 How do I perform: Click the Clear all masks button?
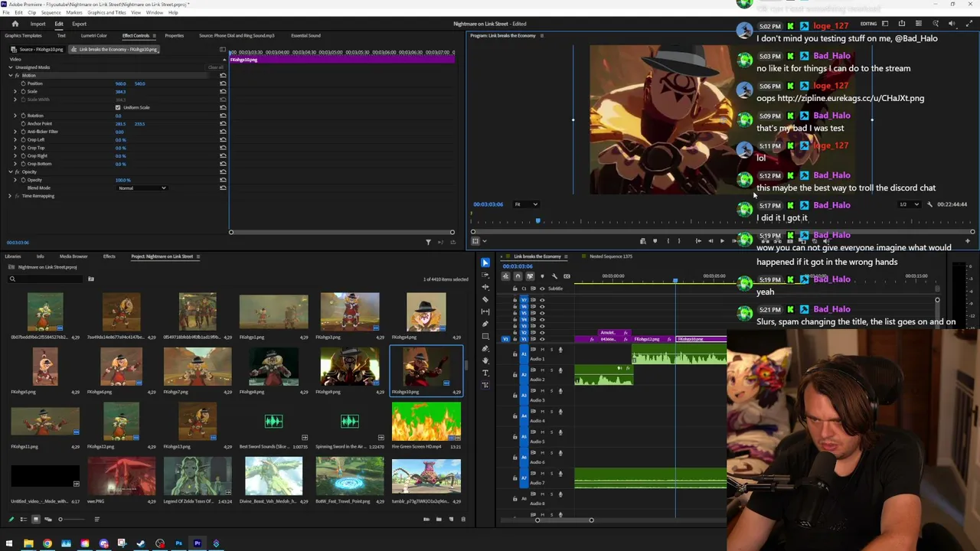coord(216,67)
